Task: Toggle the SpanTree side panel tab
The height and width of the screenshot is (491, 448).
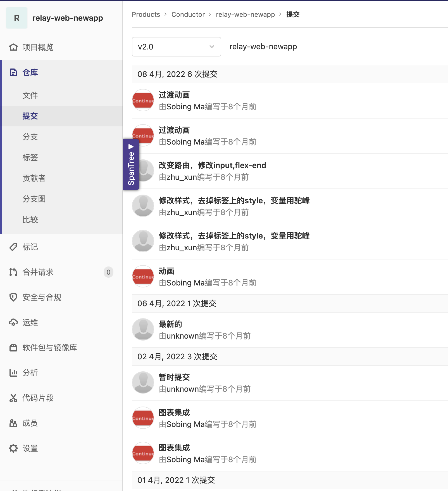Action: click(x=131, y=164)
